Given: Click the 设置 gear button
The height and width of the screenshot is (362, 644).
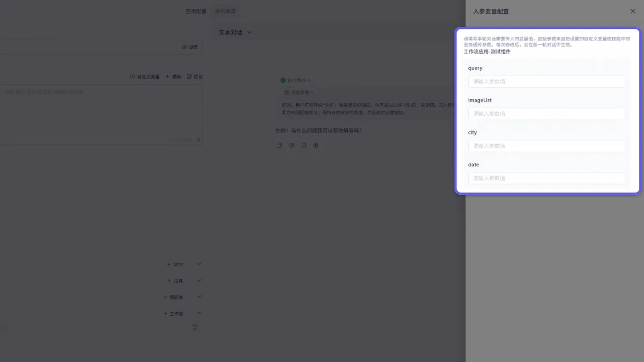Looking at the screenshot, I should [190, 47].
